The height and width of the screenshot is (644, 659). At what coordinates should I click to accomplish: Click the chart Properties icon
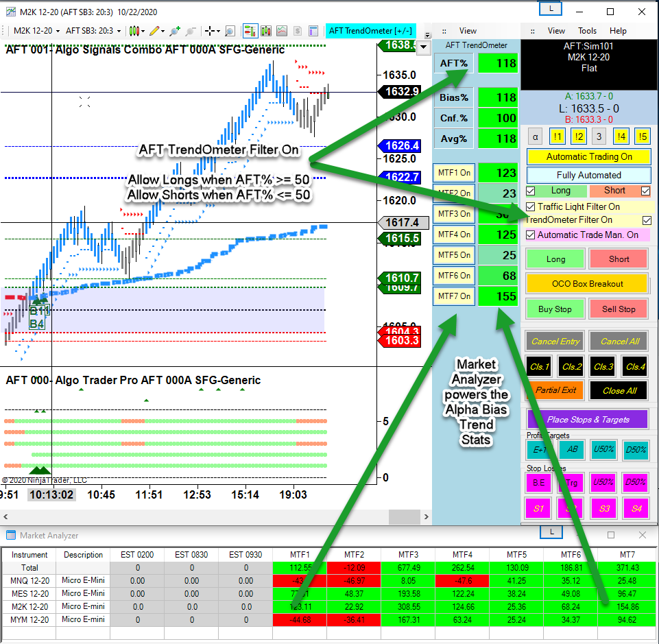click(x=313, y=31)
